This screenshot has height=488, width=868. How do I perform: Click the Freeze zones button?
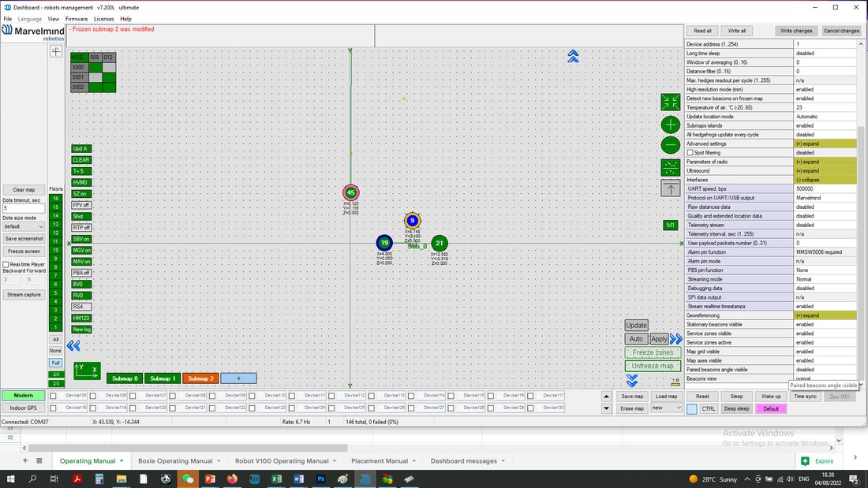tap(653, 352)
